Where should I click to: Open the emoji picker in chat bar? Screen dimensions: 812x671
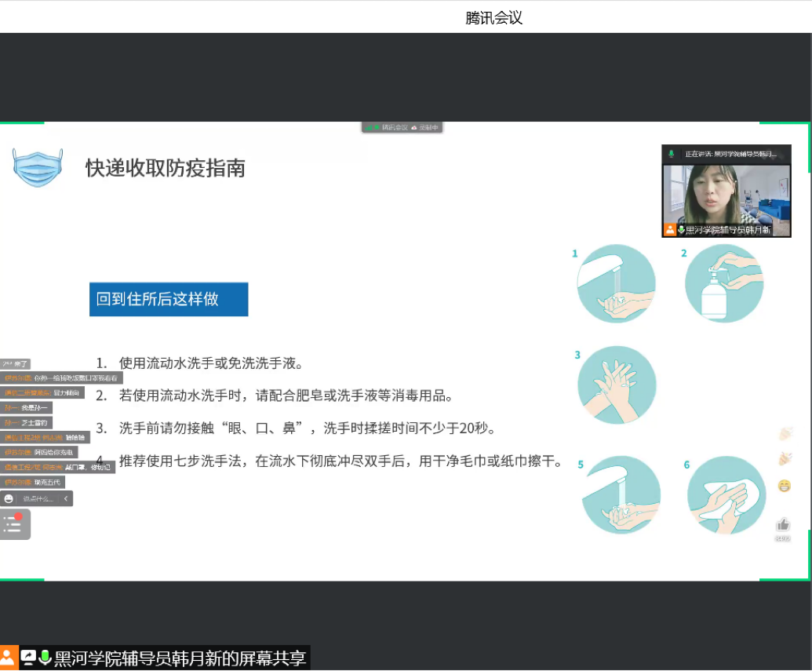tap(9, 498)
